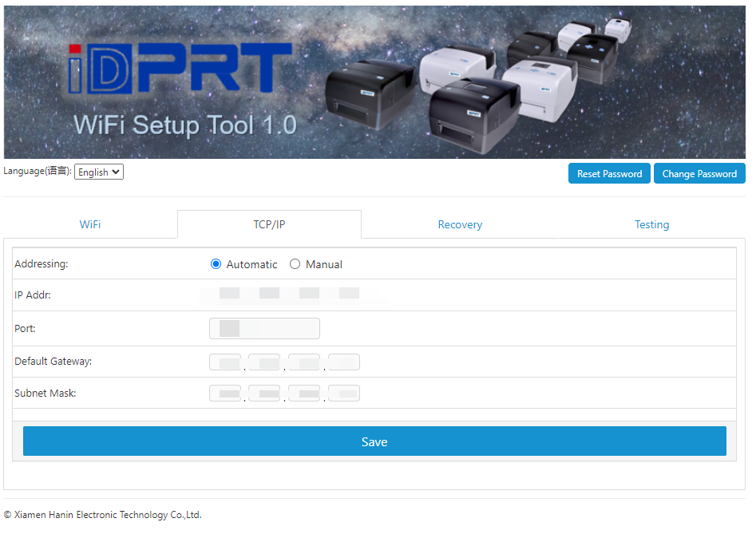Viewport: 756px width, 538px height.
Task: Select the third Default Gateway octet field
Action: tap(304, 362)
